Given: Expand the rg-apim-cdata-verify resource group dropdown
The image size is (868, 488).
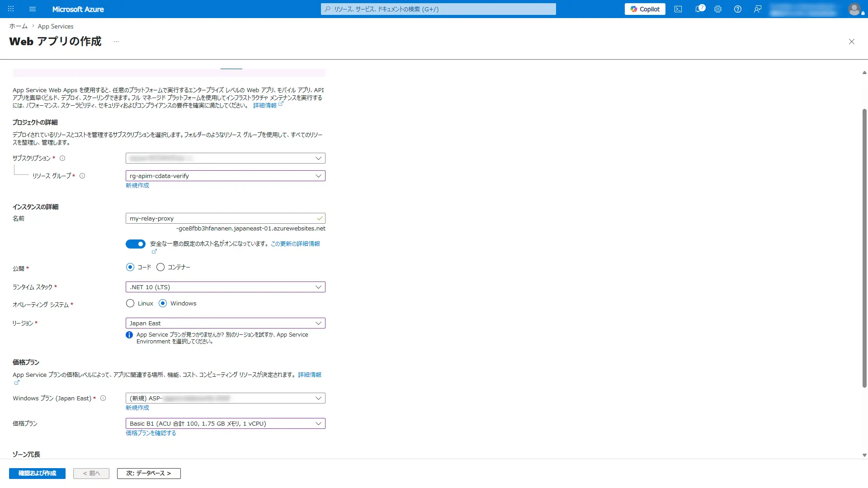Looking at the screenshot, I should (225, 176).
